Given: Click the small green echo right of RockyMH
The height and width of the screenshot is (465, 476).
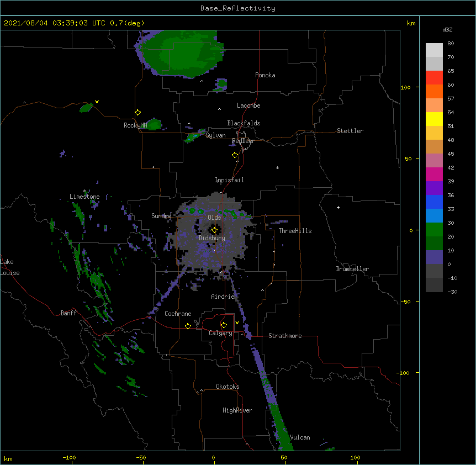Looking at the screenshot, I should tap(154, 124).
